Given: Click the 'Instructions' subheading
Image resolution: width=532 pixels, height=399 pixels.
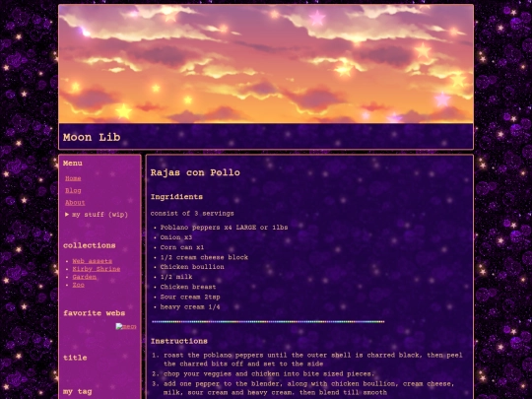Looking at the screenshot, I should click(179, 341).
